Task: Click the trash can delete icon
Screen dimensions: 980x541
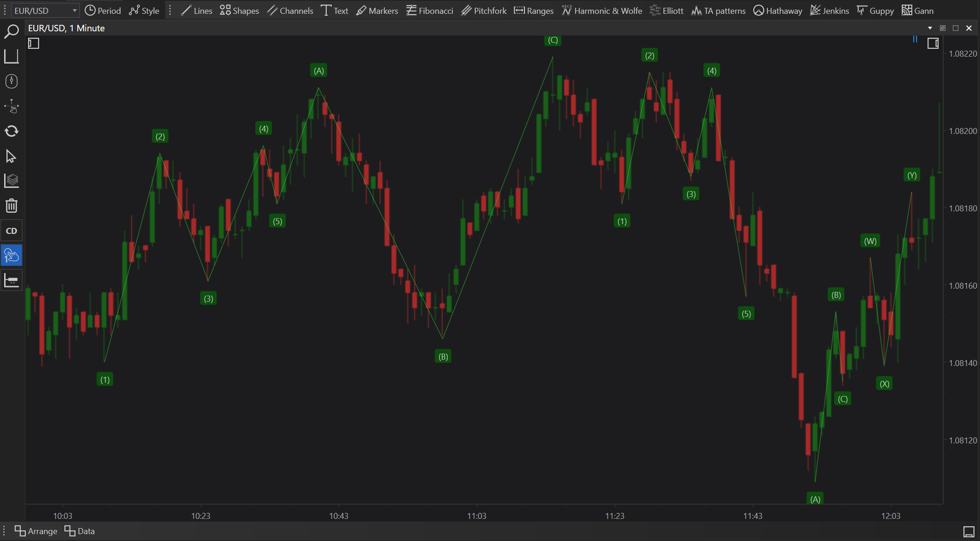Action: [x=11, y=206]
